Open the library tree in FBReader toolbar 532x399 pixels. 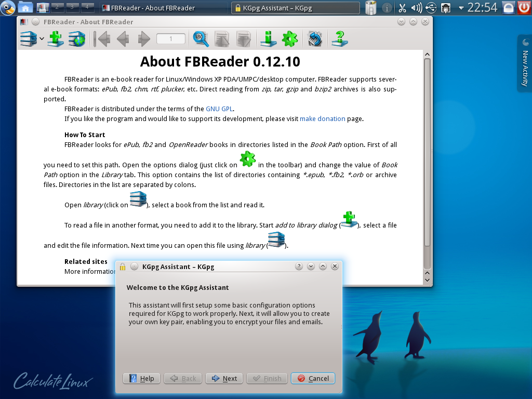tap(28, 38)
